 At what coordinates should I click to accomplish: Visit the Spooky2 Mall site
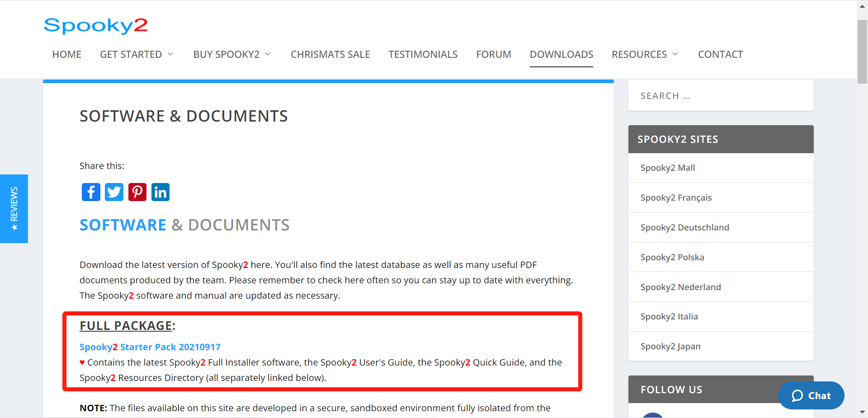point(667,168)
